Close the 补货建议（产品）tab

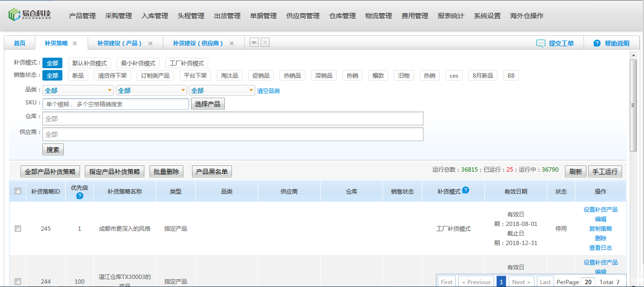[151, 43]
